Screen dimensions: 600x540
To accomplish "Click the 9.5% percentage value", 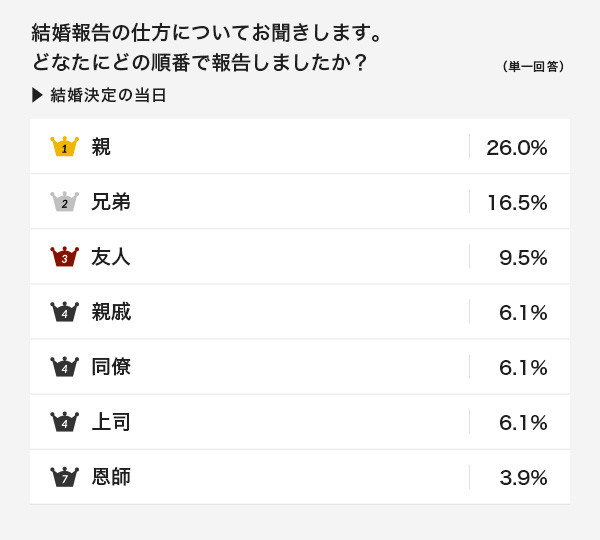I will pos(523,258).
